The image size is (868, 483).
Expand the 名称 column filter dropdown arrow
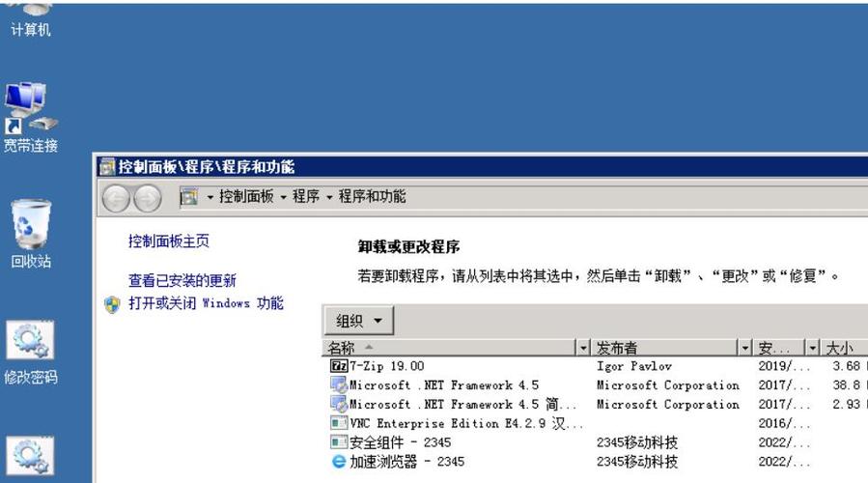[x=582, y=348]
